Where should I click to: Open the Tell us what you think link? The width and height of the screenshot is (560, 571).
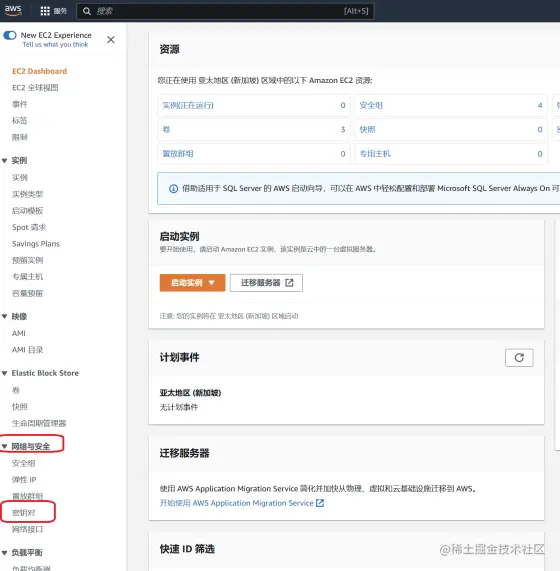55,44
